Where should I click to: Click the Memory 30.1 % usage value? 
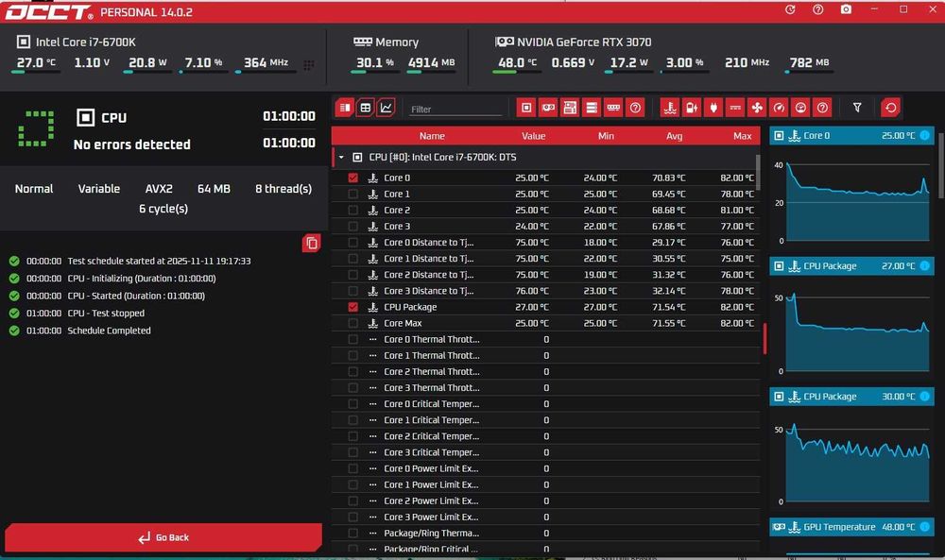coord(375,62)
